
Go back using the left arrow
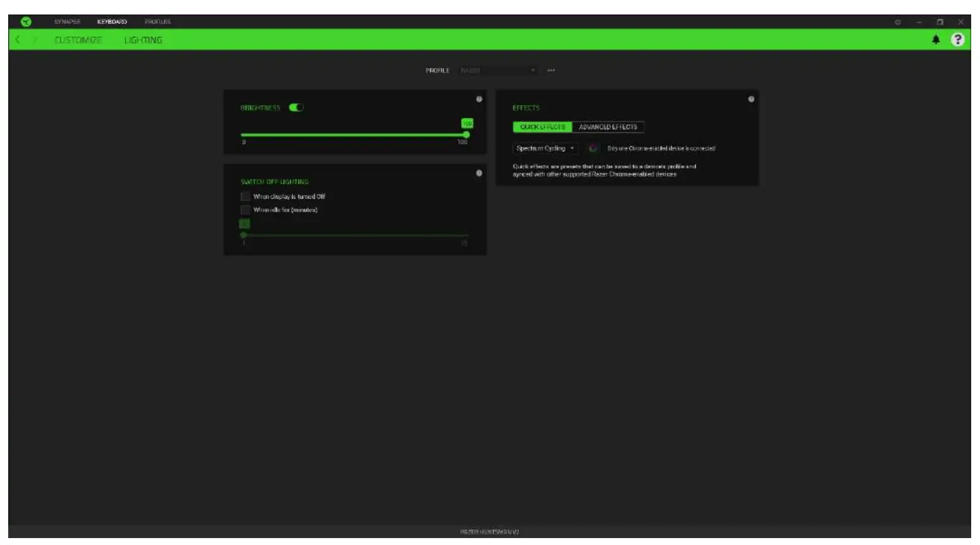point(18,40)
